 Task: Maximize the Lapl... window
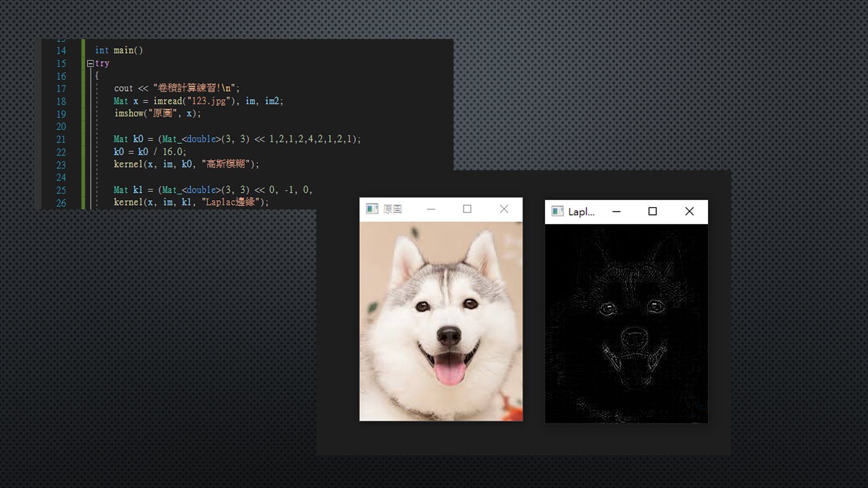click(653, 211)
